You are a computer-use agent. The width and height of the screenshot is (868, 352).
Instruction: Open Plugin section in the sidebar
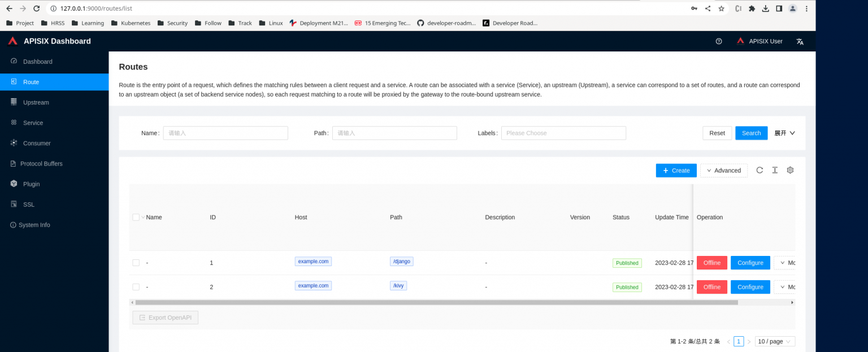[31, 184]
